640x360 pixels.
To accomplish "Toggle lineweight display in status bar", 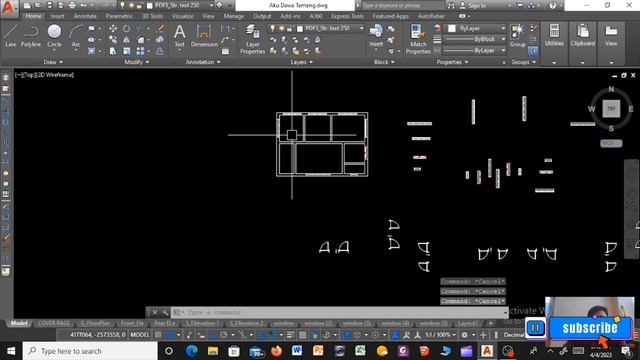I will pyautogui.click(x=290, y=335).
